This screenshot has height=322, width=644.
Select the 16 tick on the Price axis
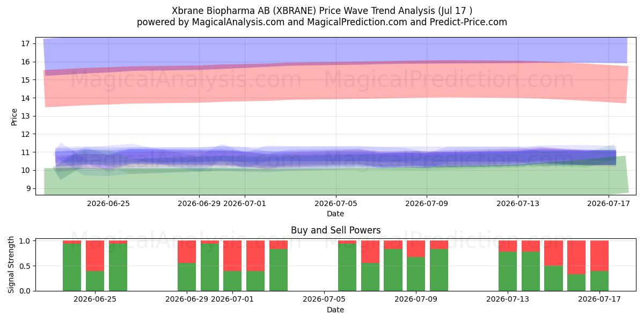coord(25,62)
